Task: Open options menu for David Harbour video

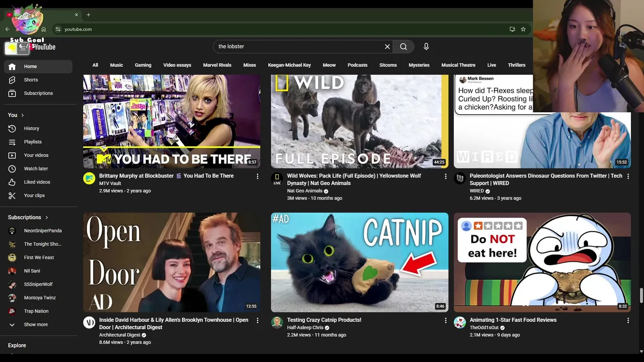Action: [258, 320]
